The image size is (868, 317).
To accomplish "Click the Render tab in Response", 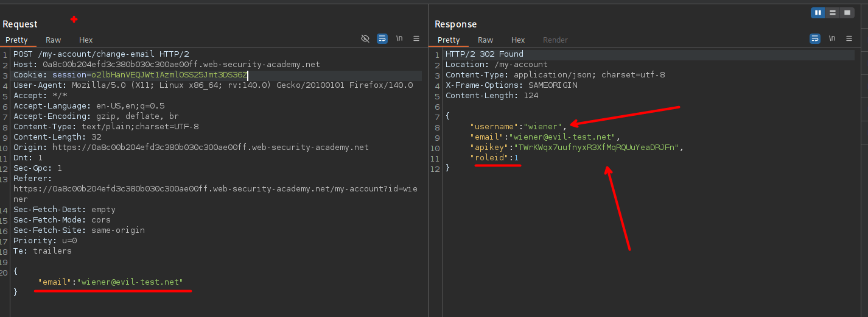I will point(555,40).
